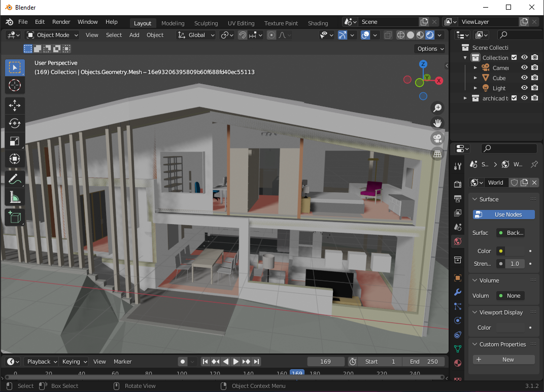Click the Use Nodes button

(x=504, y=215)
